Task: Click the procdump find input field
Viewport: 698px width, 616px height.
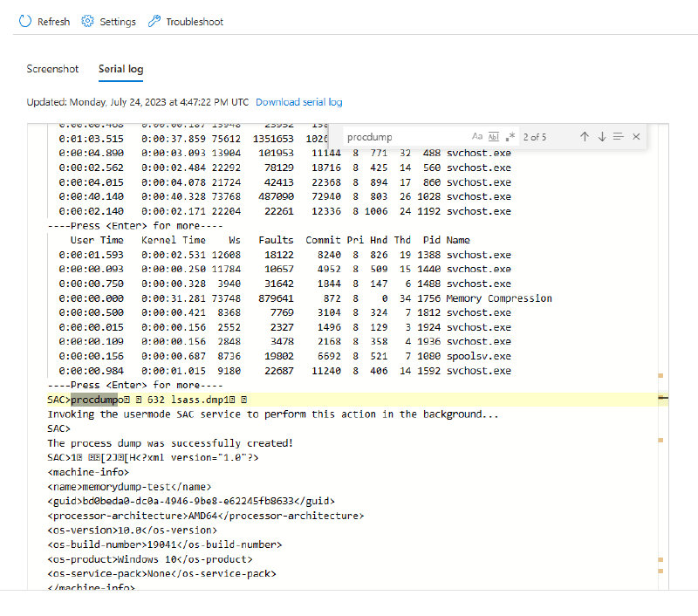Action: coord(401,137)
